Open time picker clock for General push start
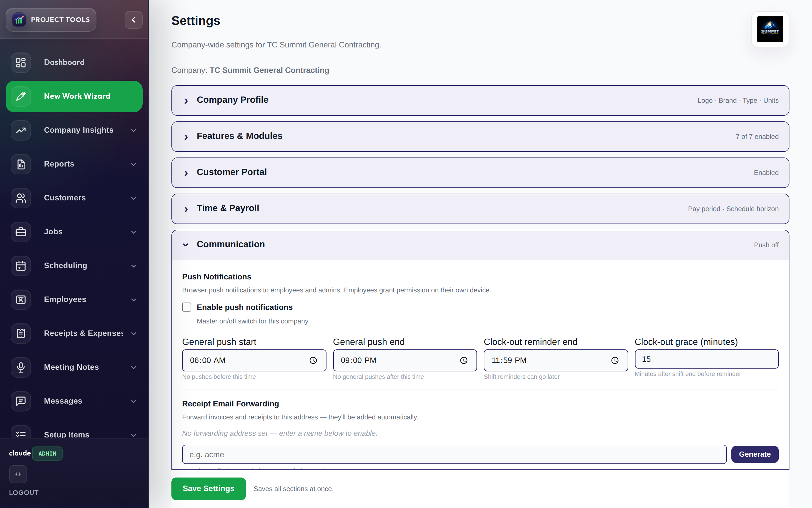 point(313,360)
